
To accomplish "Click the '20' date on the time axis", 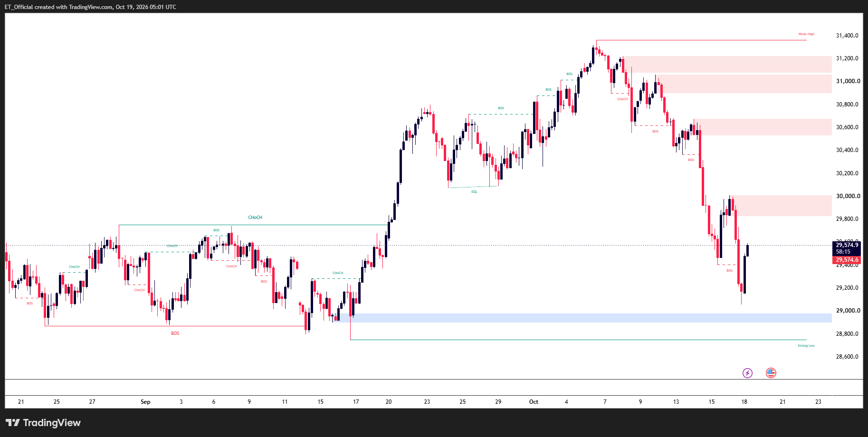I will tap(389, 402).
